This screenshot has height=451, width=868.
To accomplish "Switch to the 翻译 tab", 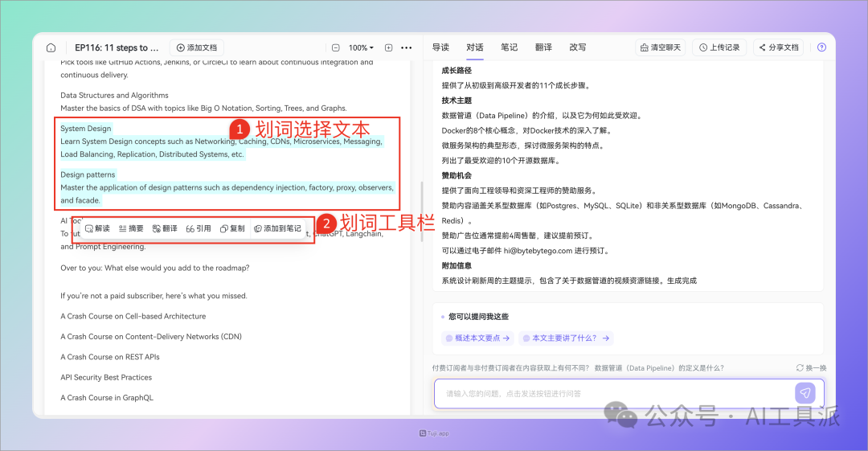I will pos(543,47).
